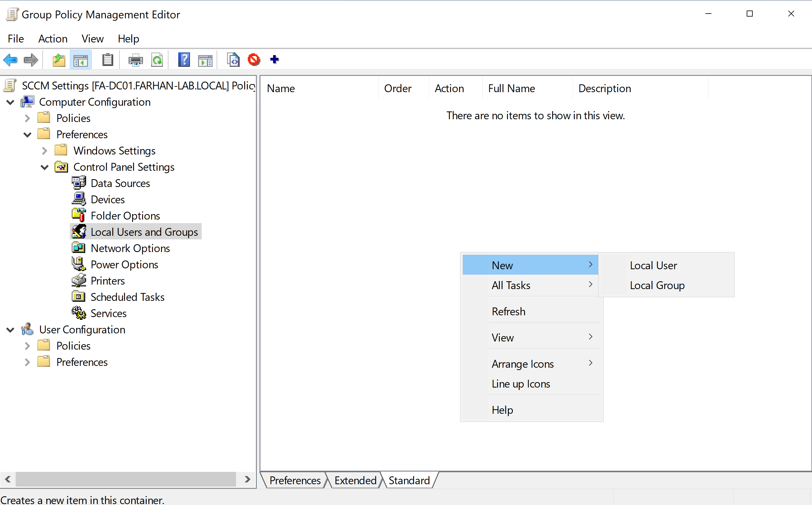The width and height of the screenshot is (812, 505).
Task: Choose Local User from New submenu
Action: point(653,266)
